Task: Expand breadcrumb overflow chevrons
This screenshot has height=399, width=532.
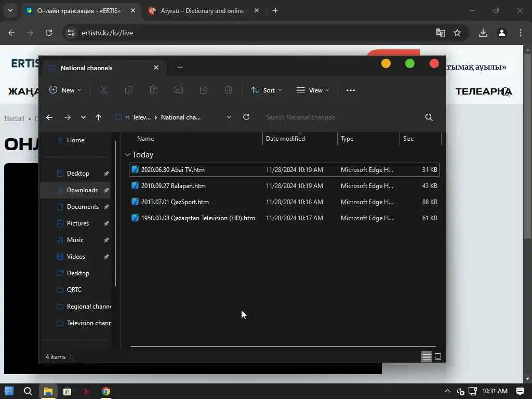Action: click(127, 117)
